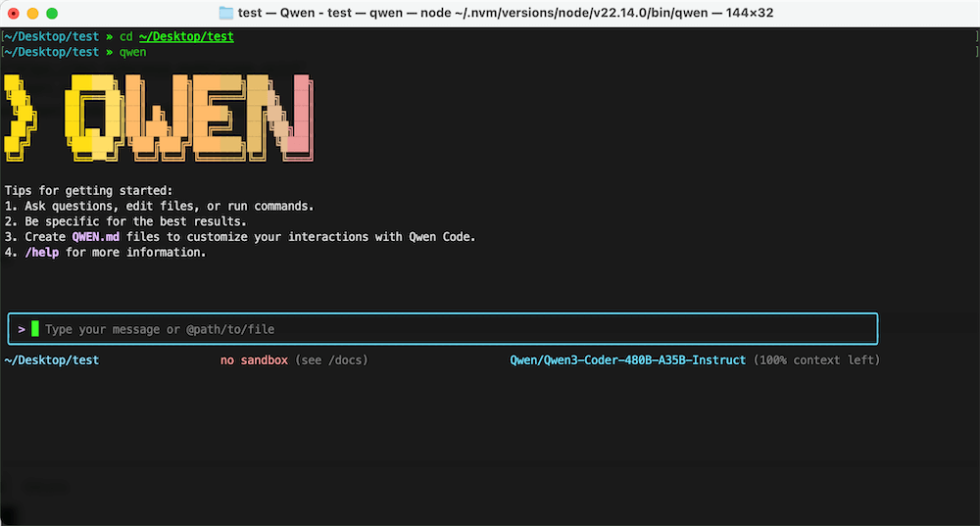The width and height of the screenshot is (980, 526).
Task: Maximize the window using the green button
Action: click(x=52, y=14)
